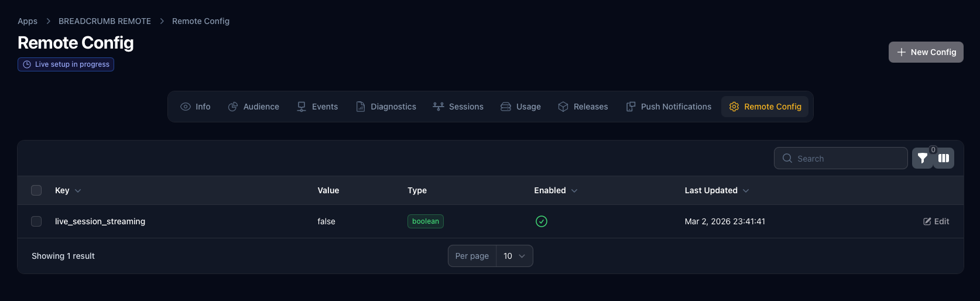Go to the Sessions tab
The width and height of the screenshot is (980, 301).
point(458,107)
